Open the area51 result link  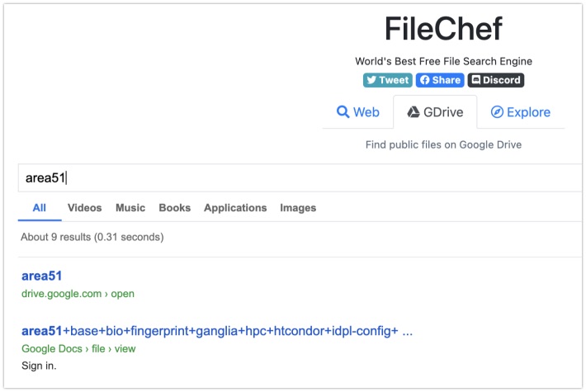(41, 276)
